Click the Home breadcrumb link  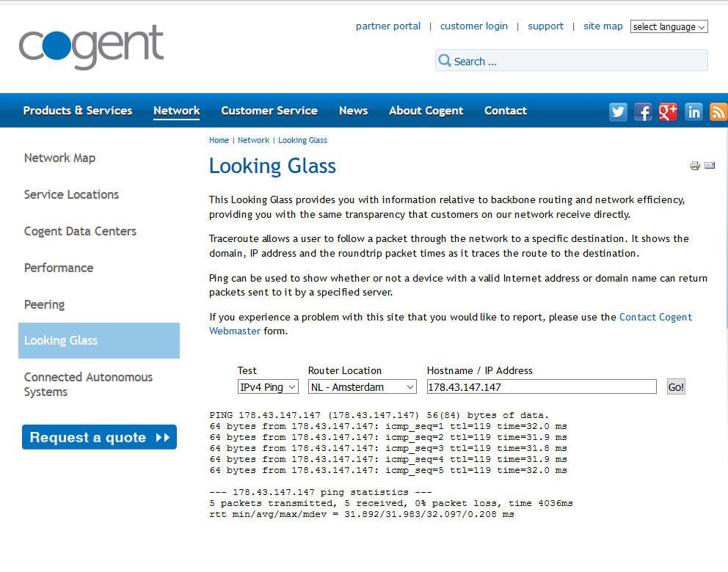(219, 140)
